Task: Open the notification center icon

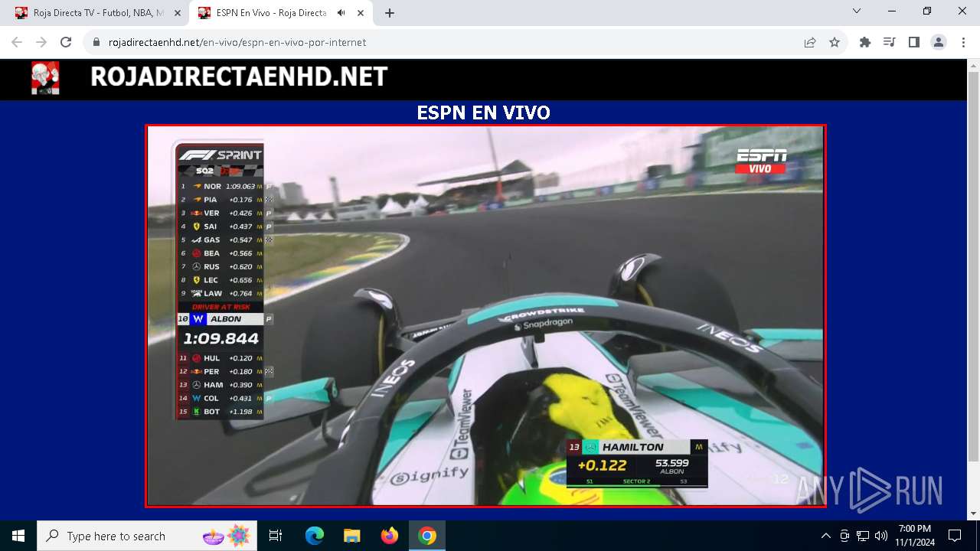Action: coord(955,536)
